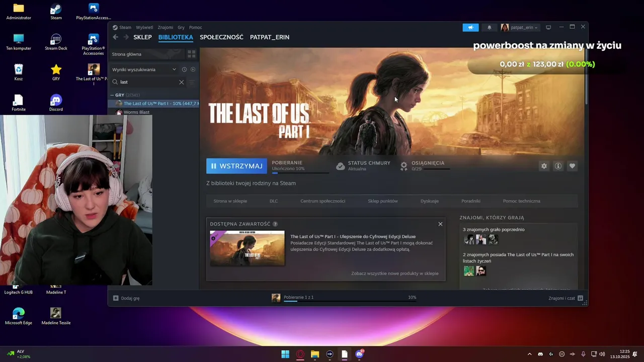
Task: Open the Znajomi menu
Action: click(165, 28)
